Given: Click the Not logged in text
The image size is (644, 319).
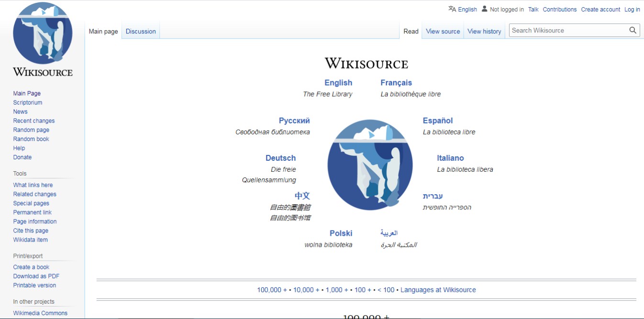Looking at the screenshot, I should pos(507,10).
